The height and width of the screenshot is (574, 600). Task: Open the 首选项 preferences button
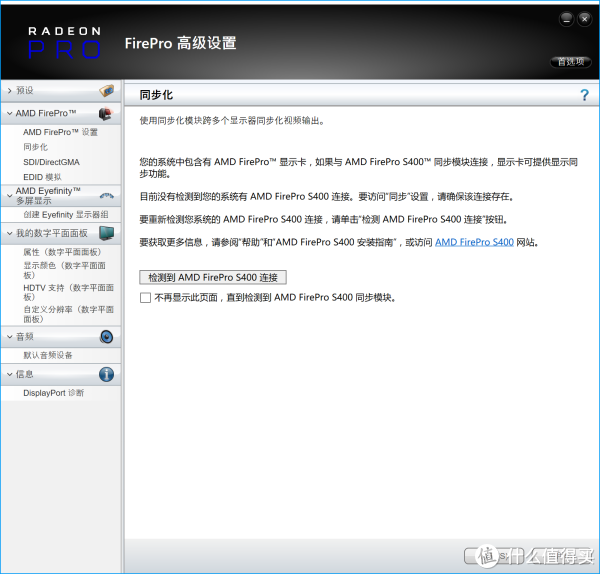571,62
